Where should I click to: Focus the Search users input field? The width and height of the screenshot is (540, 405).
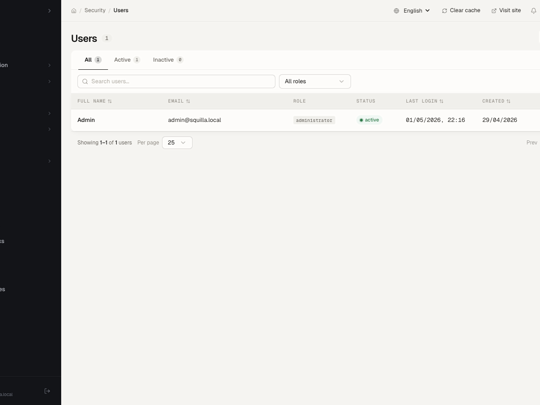click(x=176, y=82)
